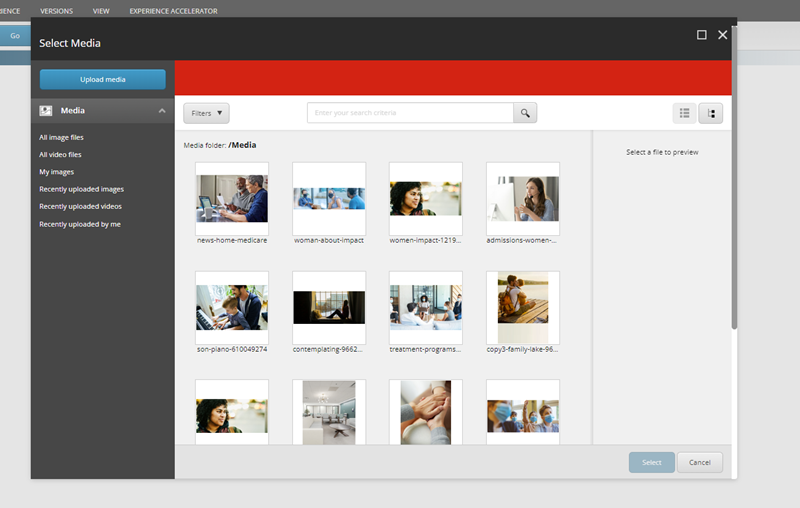Focus the search criteria input field
The image size is (800, 508).
pos(410,113)
